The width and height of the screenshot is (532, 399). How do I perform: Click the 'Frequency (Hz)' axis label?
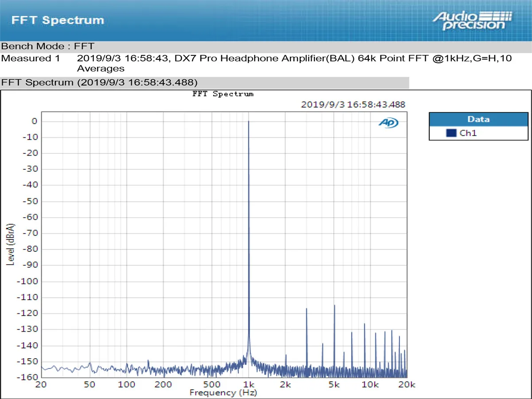point(223,392)
